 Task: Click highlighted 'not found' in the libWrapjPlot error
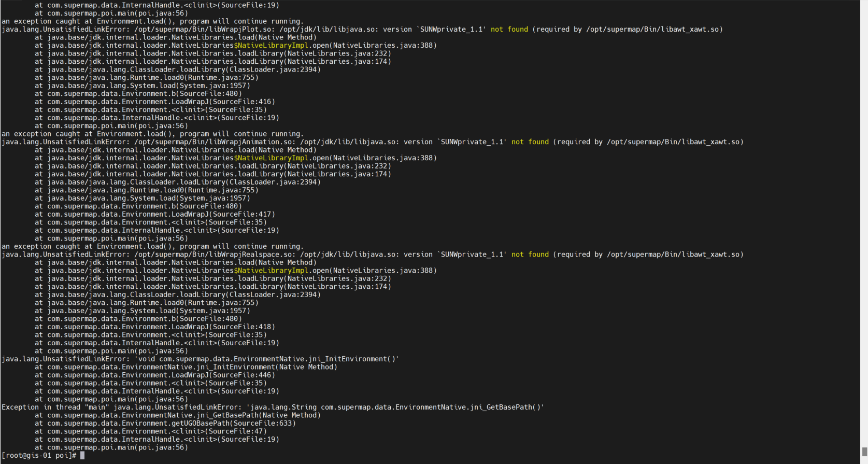509,30
